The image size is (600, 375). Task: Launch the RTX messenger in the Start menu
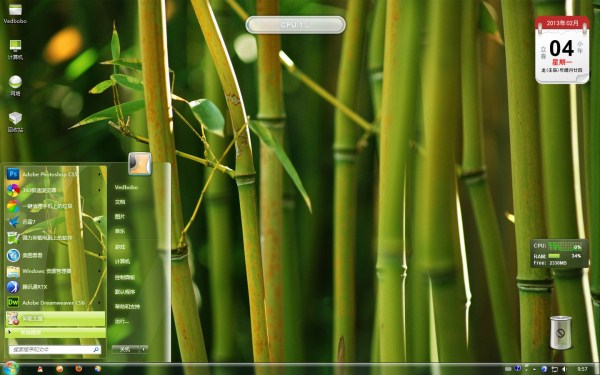coord(55,287)
